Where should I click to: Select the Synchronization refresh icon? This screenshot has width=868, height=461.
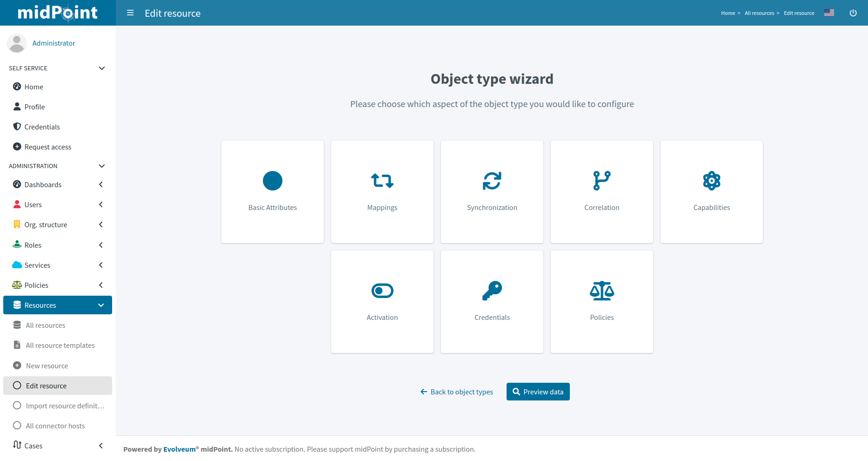coord(492,181)
